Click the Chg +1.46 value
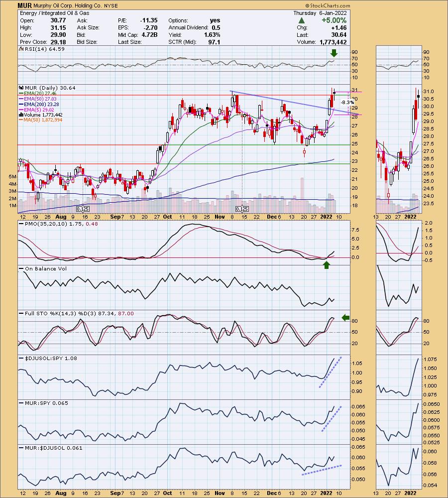 pyautogui.click(x=339, y=27)
